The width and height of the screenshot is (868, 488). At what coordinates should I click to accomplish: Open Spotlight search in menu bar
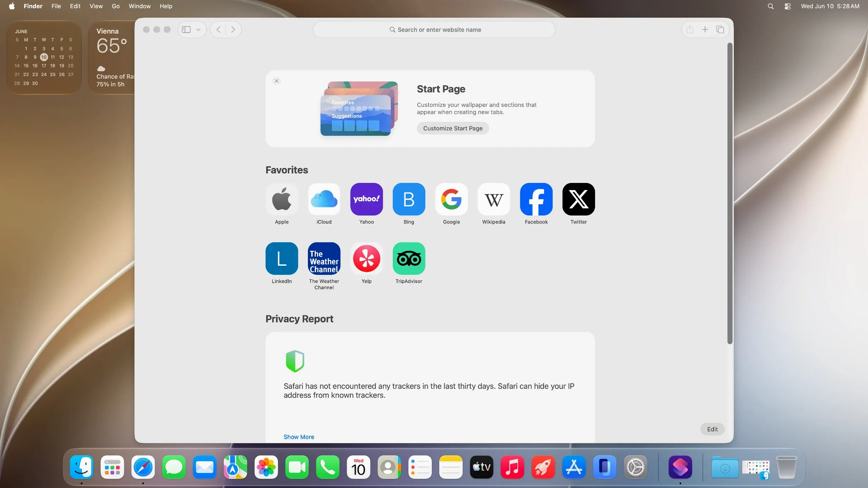click(x=771, y=6)
